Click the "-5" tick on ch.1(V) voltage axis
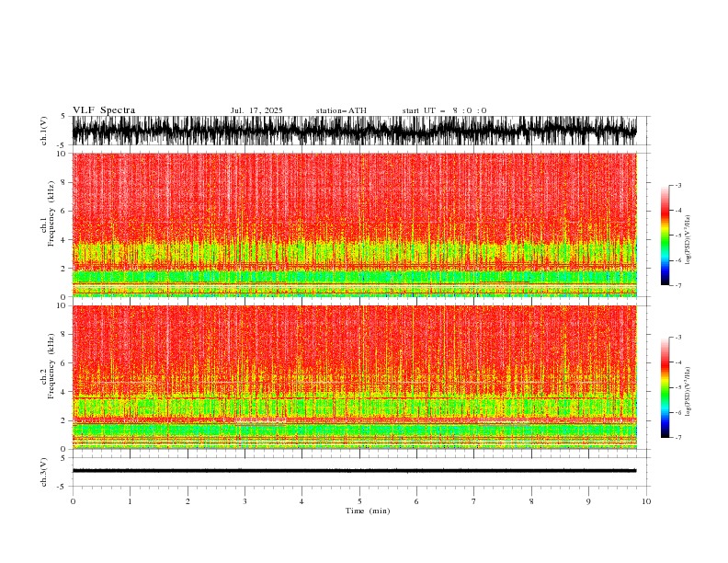The image size is (728, 563). coord(62,145)
